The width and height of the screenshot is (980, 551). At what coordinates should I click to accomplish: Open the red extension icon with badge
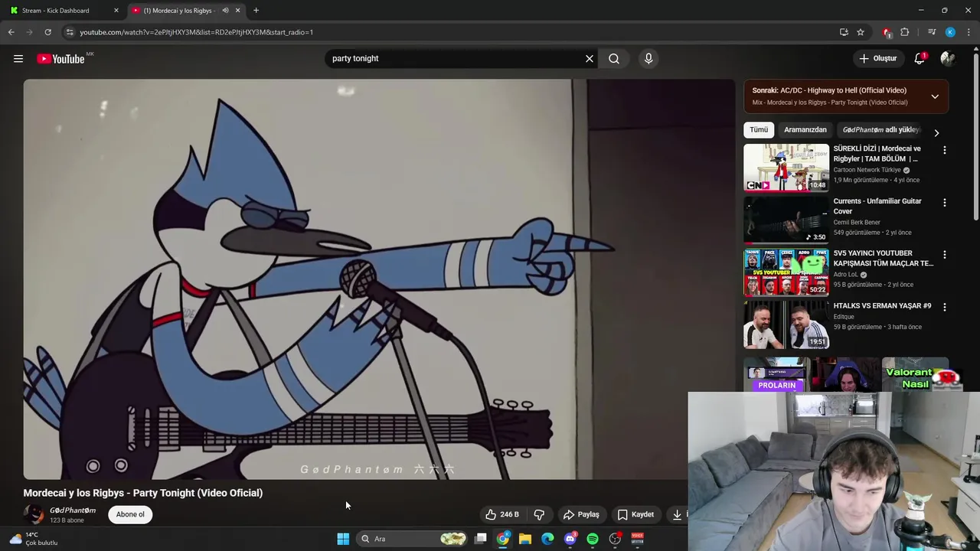(x=887, y=32)
